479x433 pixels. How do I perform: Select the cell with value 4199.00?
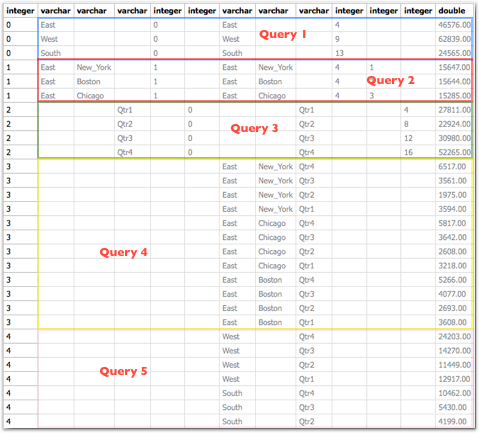pyautogui.click(x=454, y=422)
